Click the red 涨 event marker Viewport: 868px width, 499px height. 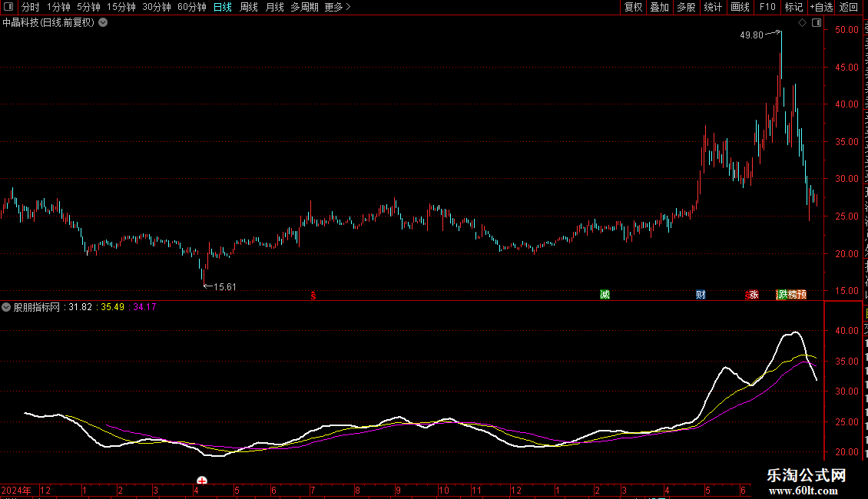[754, 294]
